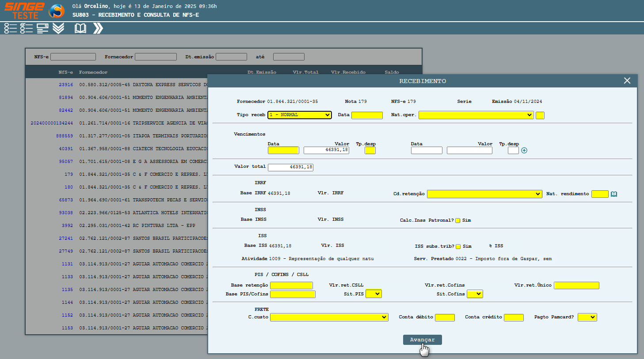The width and height of the screenshot is (644, 359).
Task: Click the Base retenção field
Action: [291, 286]
